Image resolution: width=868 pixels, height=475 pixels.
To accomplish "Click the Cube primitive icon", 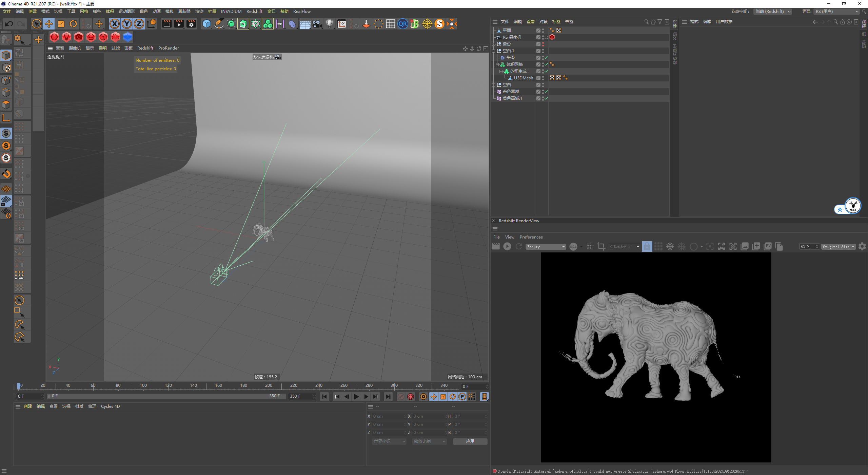I will click(x=206, y=24).
